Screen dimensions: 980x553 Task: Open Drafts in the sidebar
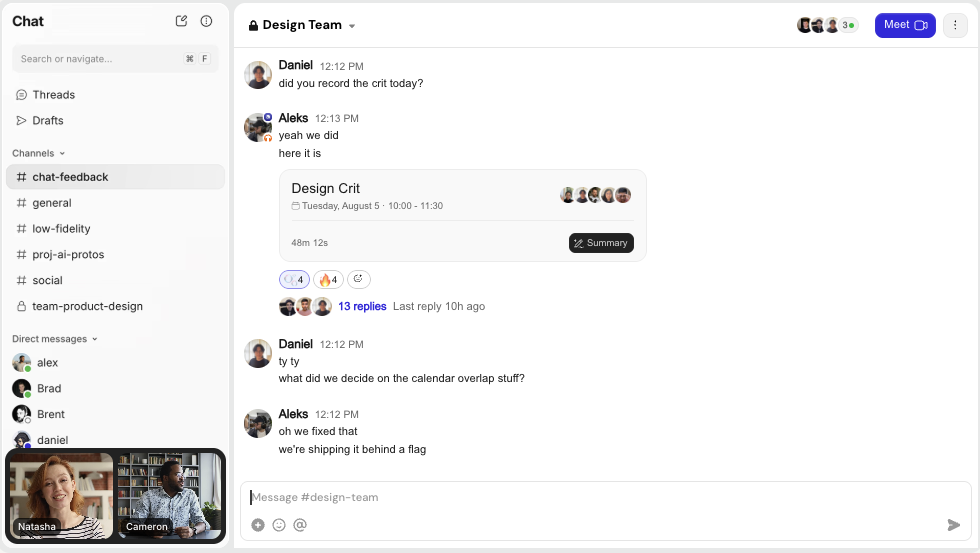tap(47, 121)
